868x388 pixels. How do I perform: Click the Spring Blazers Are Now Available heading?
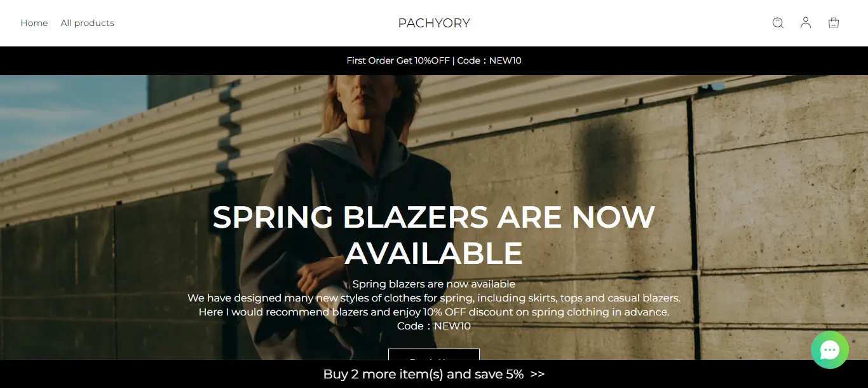434,235
